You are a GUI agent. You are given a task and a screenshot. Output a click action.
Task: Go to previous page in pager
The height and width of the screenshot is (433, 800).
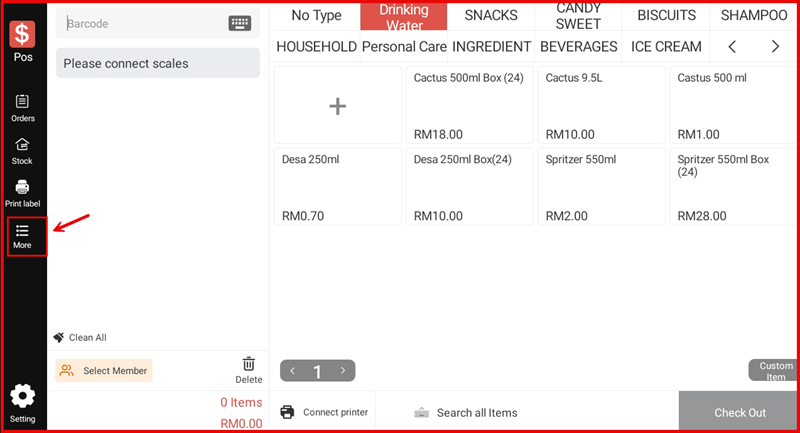pyautogui.click(x=293, y=371)
